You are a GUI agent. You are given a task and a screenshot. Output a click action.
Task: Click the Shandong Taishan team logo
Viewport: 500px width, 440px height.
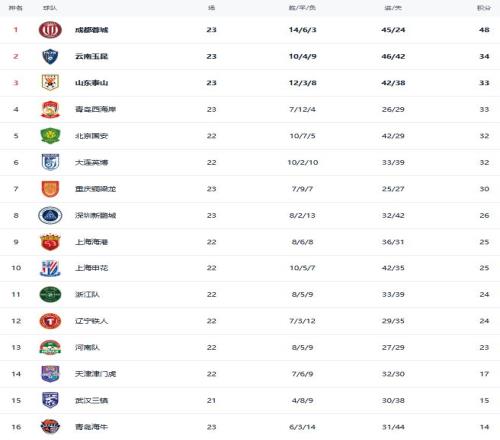coord(50,83)
